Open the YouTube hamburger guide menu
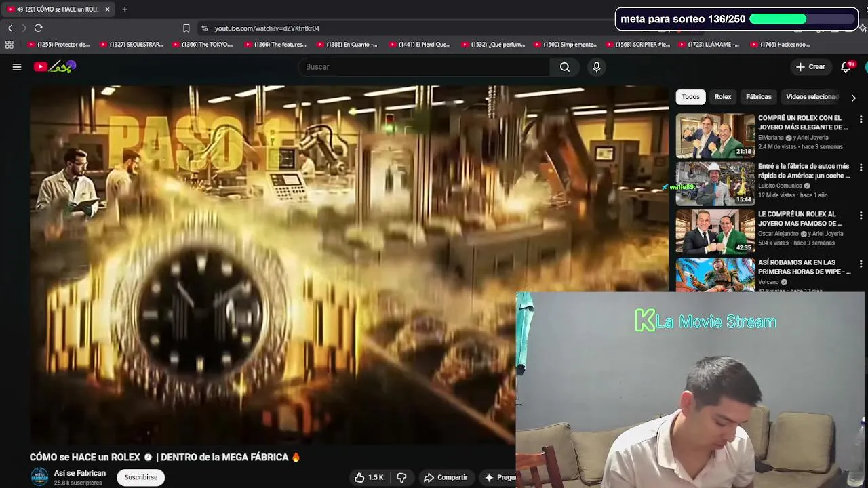Screen dimensions: 868x488 17,67
